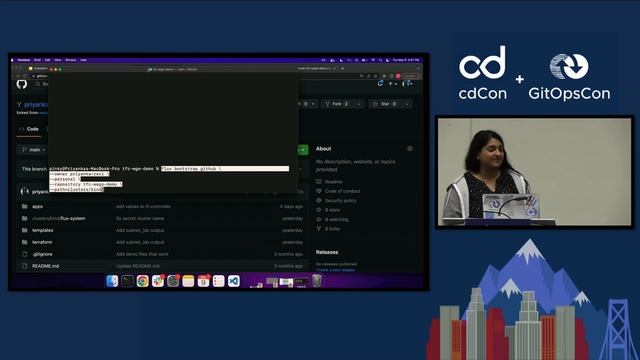Launch Finder from the Dock
Screen dimensions: 640x360
[x=112, y=281]
